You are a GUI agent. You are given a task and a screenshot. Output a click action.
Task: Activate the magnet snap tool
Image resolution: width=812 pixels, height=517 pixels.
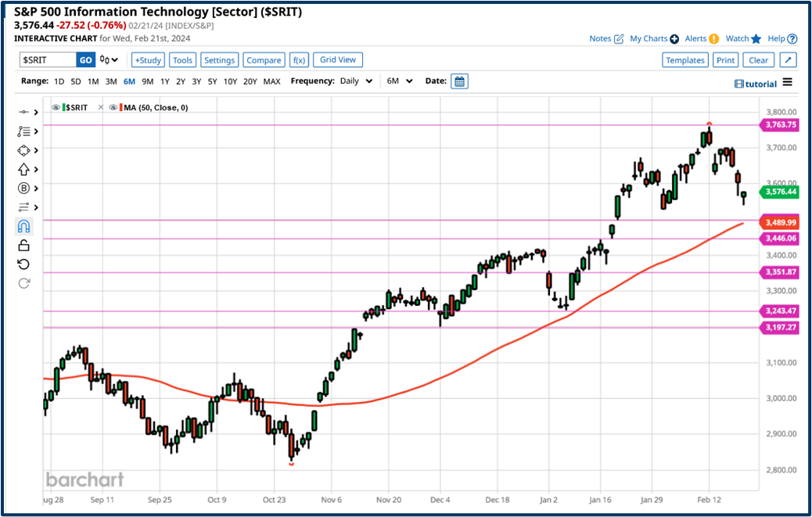click(x=23, y=226)
